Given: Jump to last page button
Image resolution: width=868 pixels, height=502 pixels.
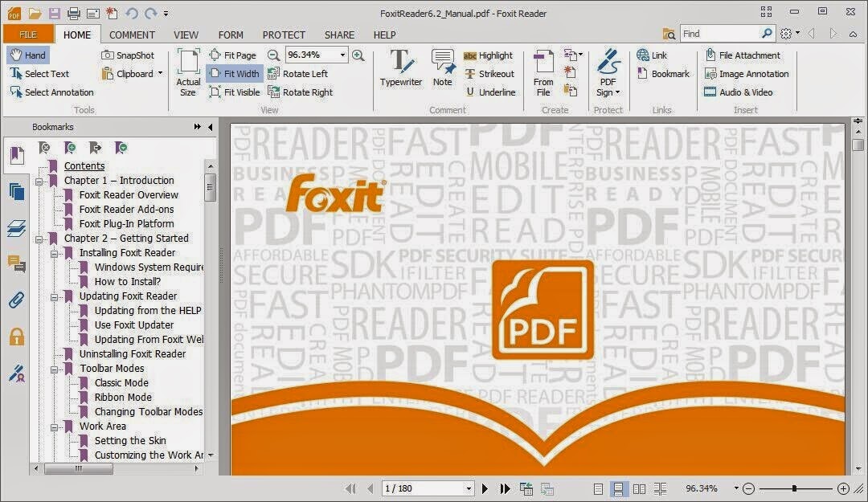Looking at the screenshot, I should pyautogui.click(x=504, y=488).
